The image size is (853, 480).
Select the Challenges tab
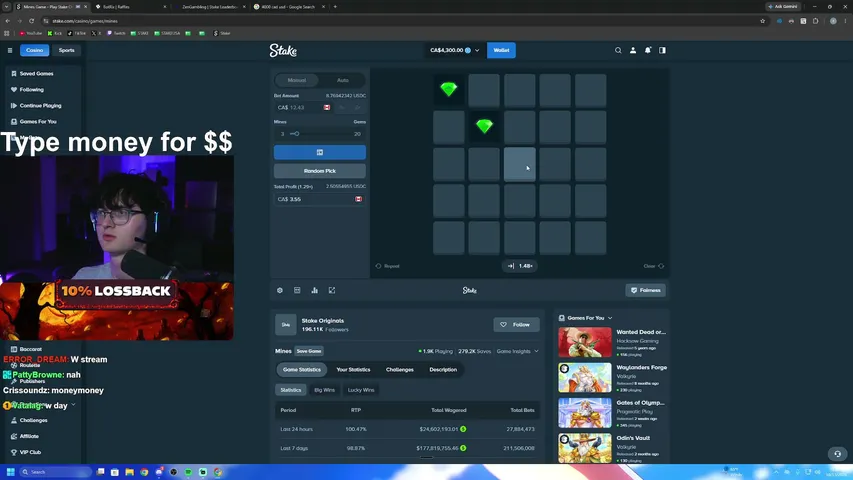(400, 370)
